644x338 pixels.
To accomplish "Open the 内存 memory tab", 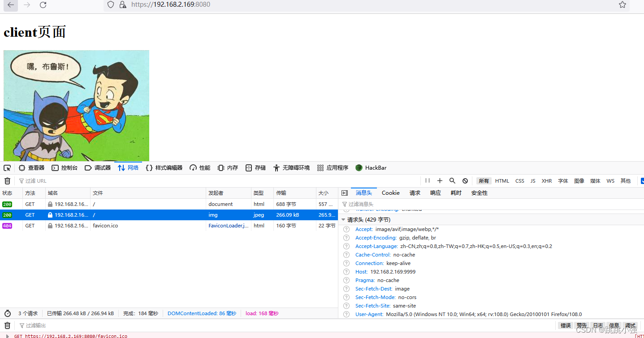I will pyautogui.click(x=228, y=168).
